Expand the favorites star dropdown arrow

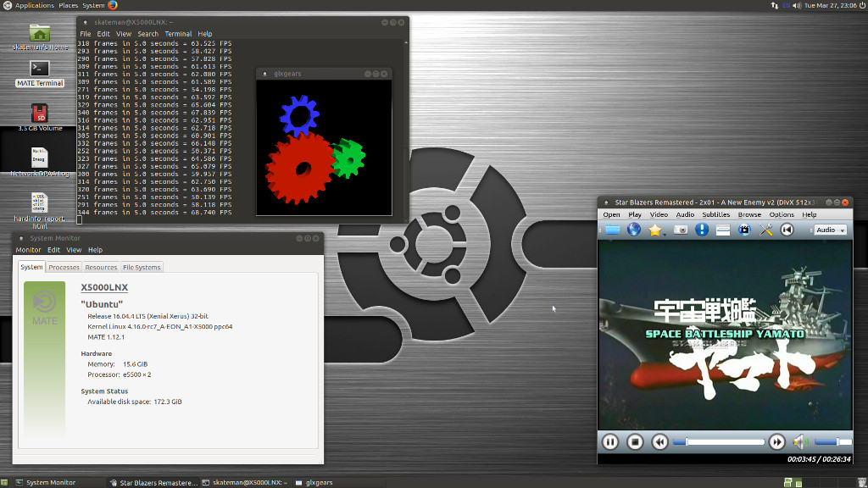pos(665,234)
